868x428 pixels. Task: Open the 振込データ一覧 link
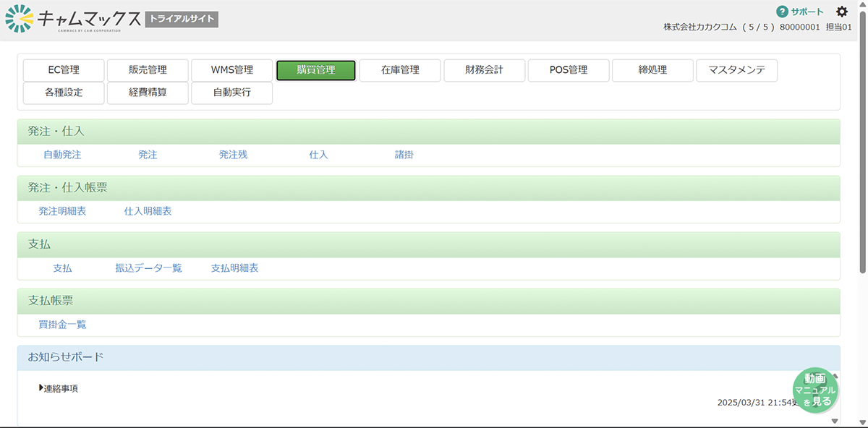tap(148, 267)
